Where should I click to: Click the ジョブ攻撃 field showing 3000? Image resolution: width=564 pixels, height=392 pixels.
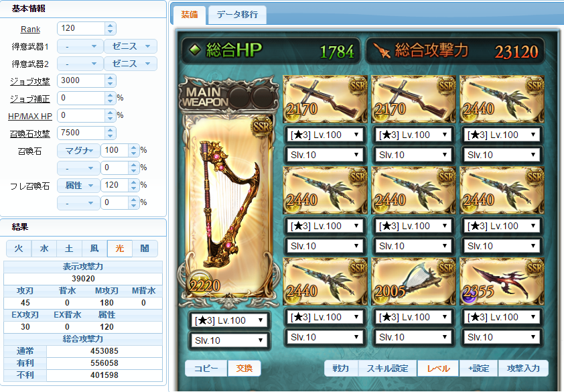point(81,80)
